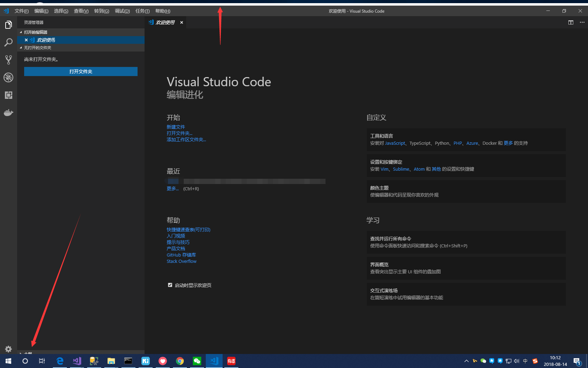Image resolution: width=588 pixels, height=368 pixels.
Task: Open the Debug view icon
Action: pyautogui.click(x=8, y=77)
